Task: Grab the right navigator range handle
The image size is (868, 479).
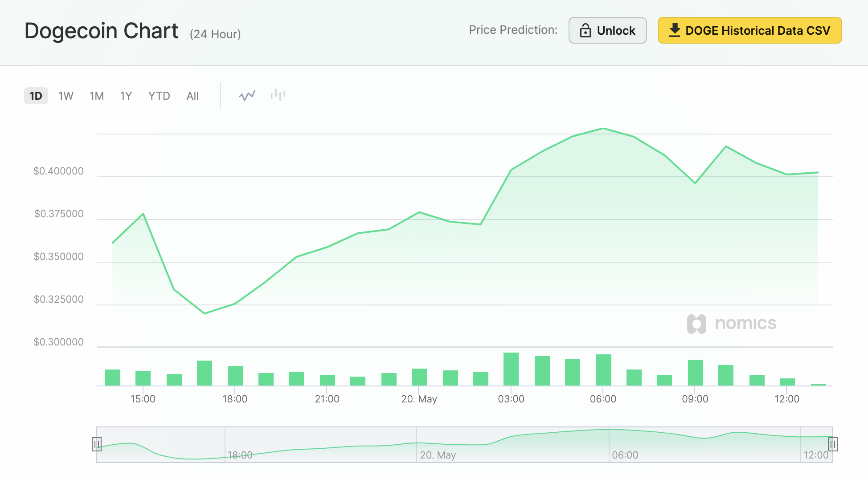Action: click(x=833, y=444)
